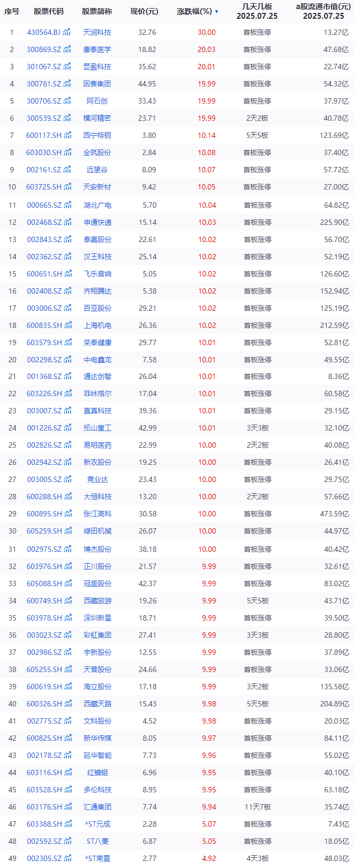Screen dimensions: 355x868
Task: Open stock code link 002826.SZ
Action: [44, 445]
